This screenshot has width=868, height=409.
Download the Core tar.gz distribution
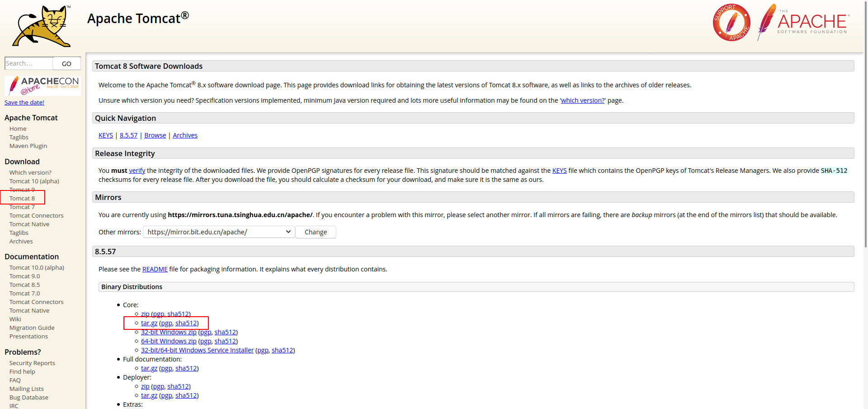coord(149,323)
